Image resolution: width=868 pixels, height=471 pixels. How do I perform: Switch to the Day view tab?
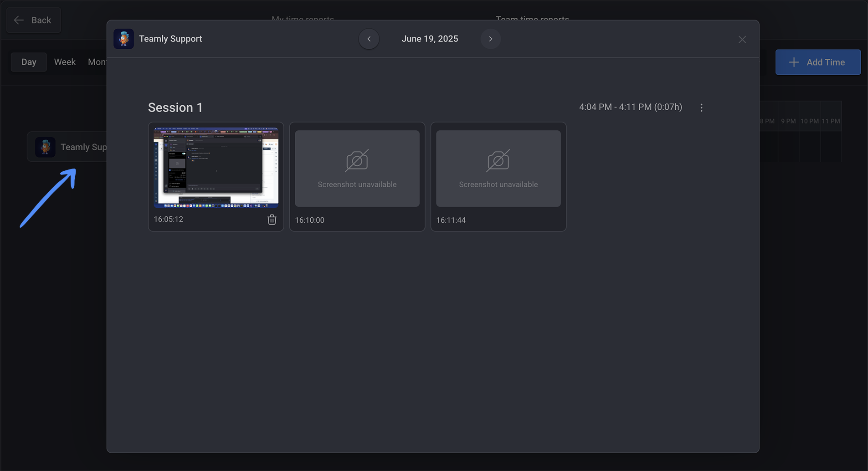pyautogui.click(x=29, y=62)
